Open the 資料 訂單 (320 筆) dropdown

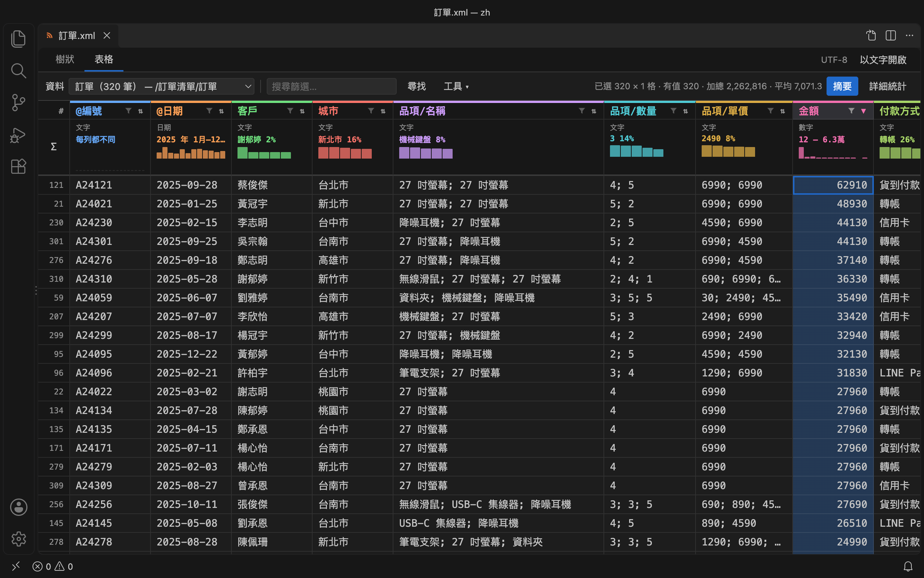click(161, 86)
